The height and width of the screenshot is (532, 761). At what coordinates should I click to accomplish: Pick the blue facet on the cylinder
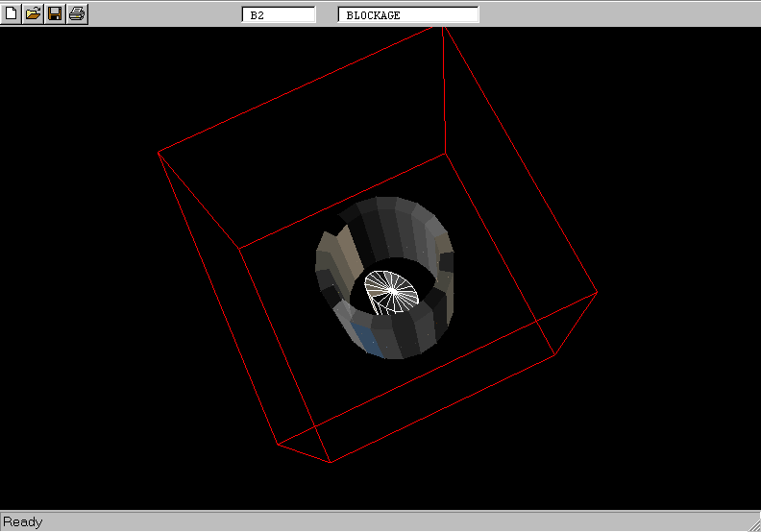(x=366, y=338)
